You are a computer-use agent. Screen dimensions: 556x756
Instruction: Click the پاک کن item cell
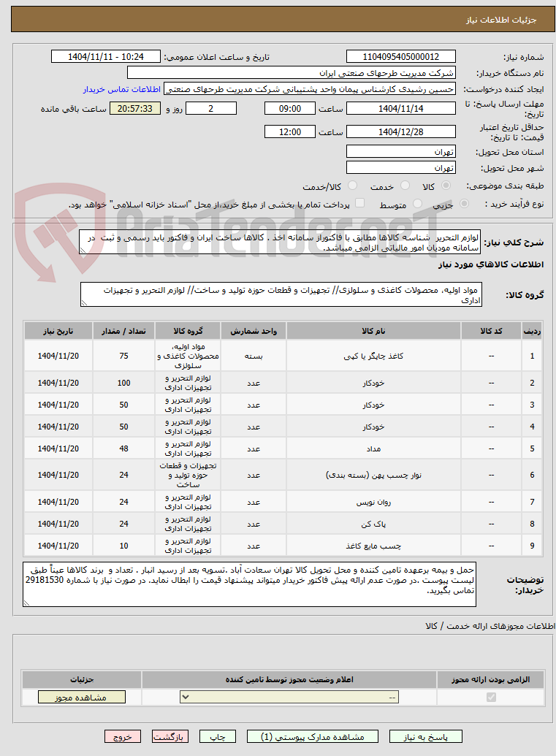(x=374, y=524)
